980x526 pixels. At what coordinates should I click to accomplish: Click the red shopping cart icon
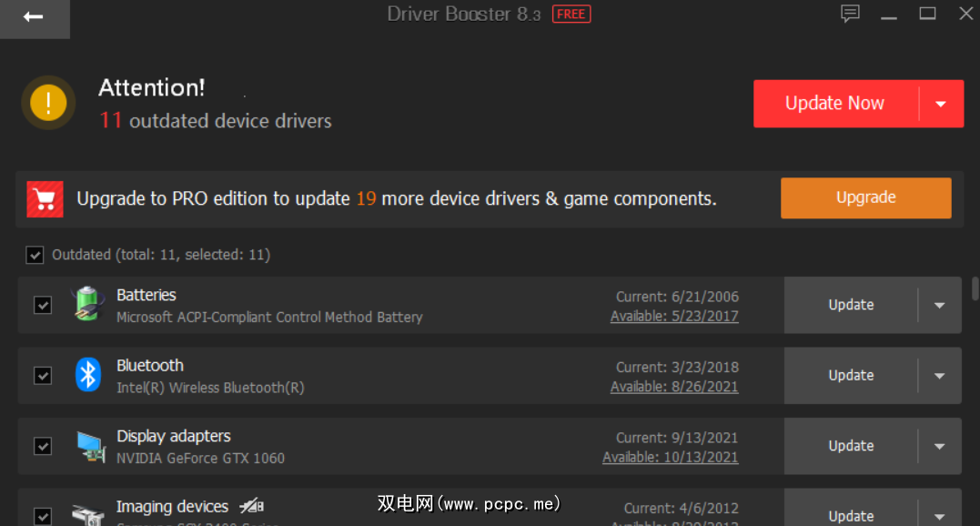(45, 199)
